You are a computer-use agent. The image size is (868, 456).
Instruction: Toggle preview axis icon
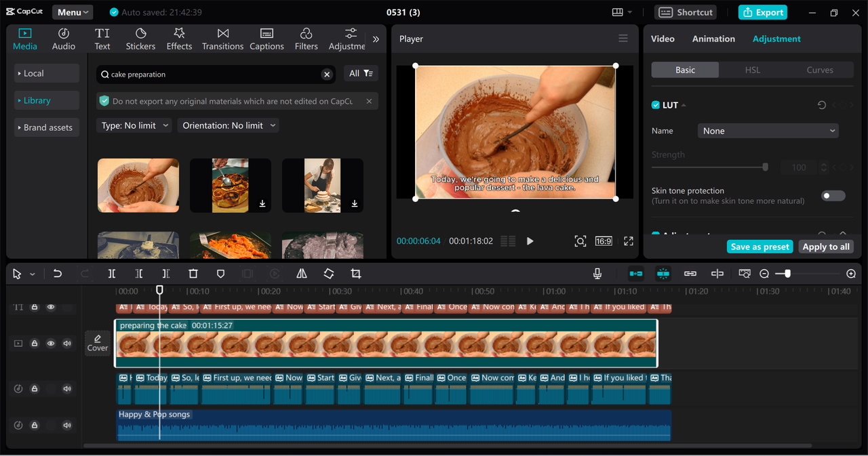click(717, 274)
